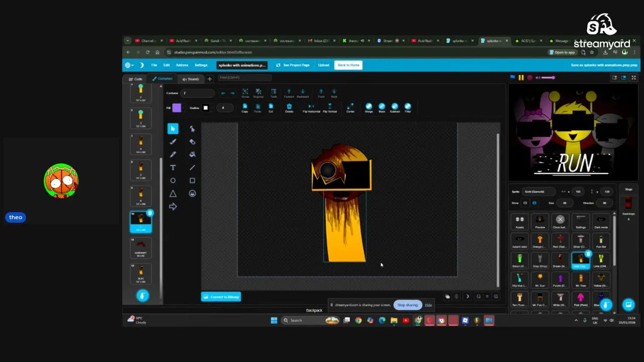
Task: Select the Triangle tool
Action: click(173, 194)
